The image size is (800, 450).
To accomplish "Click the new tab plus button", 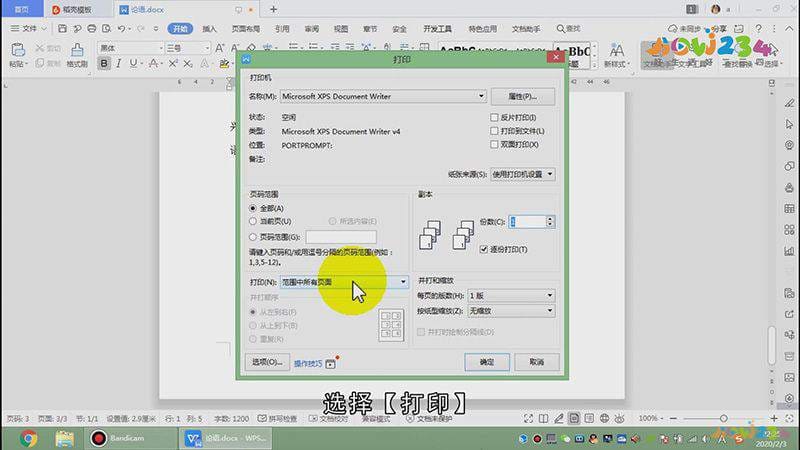I will tap(273, 9).
